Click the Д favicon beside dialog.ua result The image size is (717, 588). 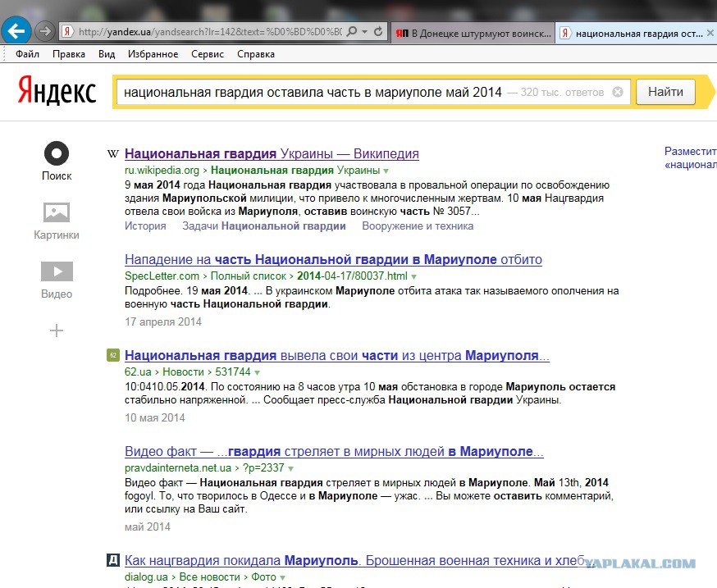pos(113,559)
